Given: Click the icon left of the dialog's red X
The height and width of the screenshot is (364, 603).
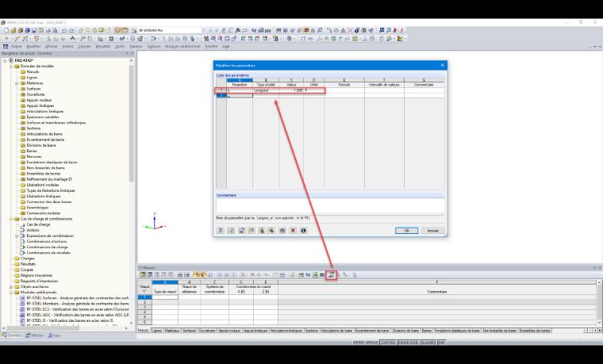Looking at the screenshot, I should [282, 231].
